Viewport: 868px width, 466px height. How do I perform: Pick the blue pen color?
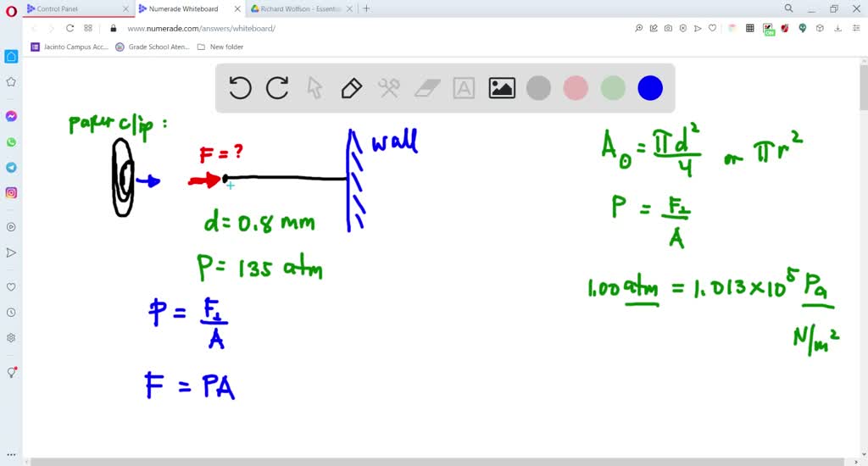tap(650, 88)
